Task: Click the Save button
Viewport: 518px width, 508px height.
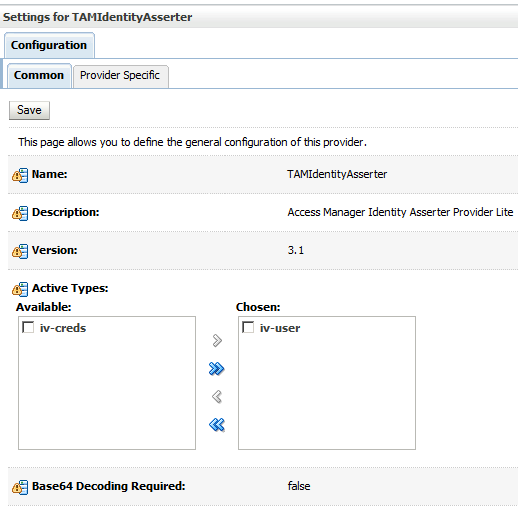Action: click(x=29, y=110)
